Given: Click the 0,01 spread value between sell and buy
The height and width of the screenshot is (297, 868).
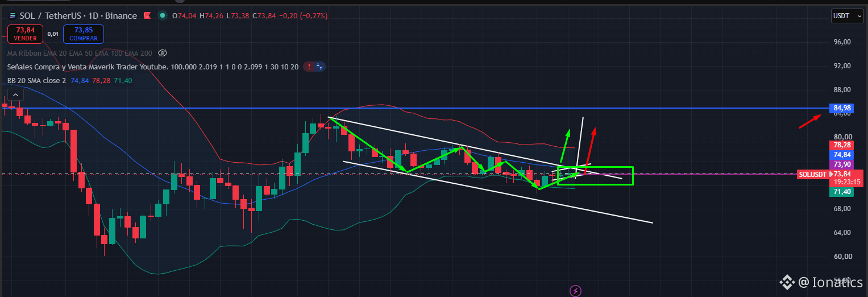Looking at the screenshot, I should click(x=53, y=34).
